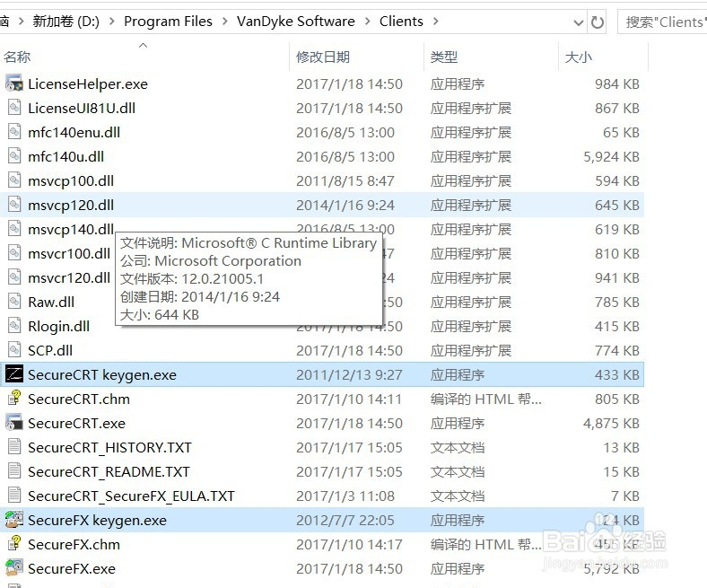
Task: Expand the chevron before 新加卷 (D:)
Action: click(21, 22)
